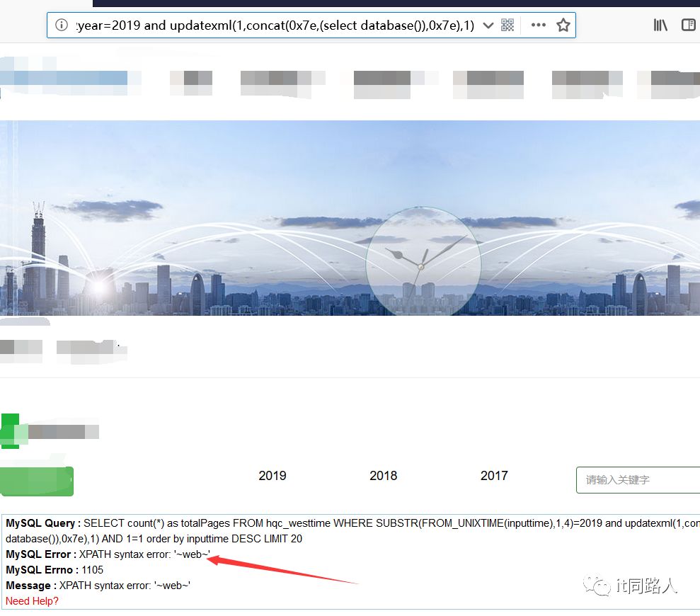Click the 'order by inputtime DESC LIMIT 20' line
700x616 pixels.
point(154,539)
